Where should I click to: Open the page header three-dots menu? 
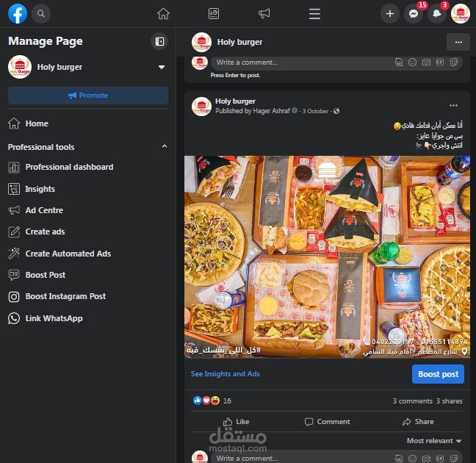(458, 42)
